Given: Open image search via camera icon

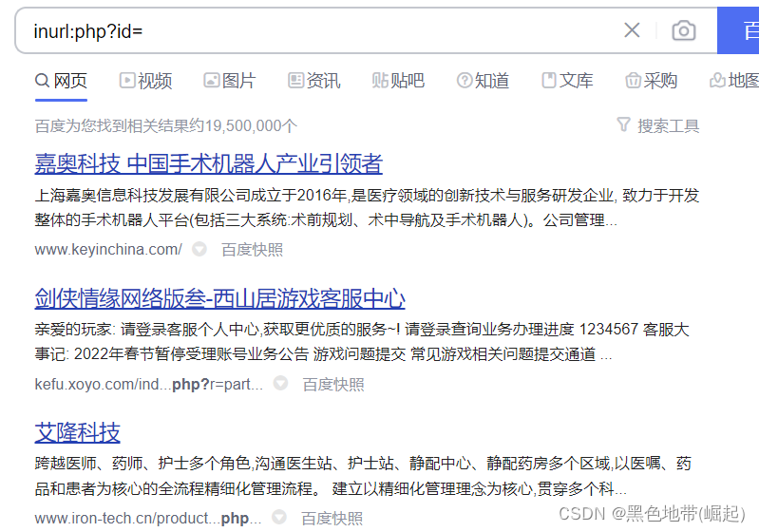Looking at the screenshot, I should click(x=684, y=30).
